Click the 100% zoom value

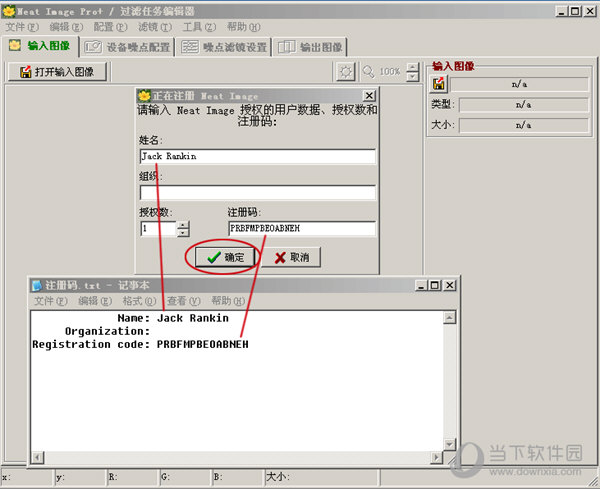pyautogui.click(x=390, y=72)
